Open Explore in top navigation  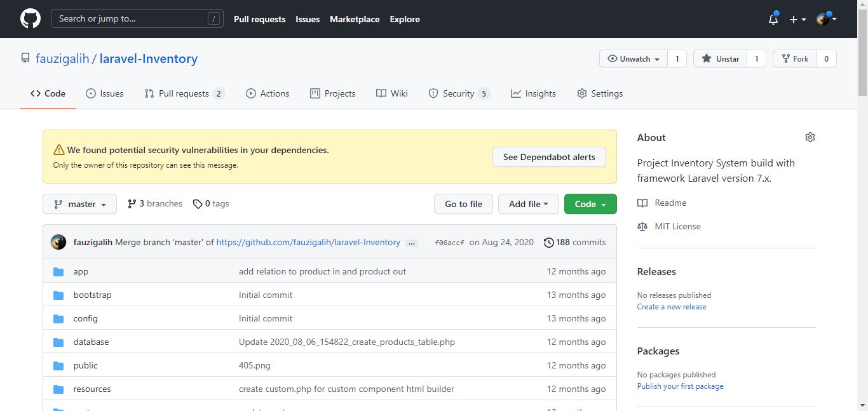click(405, 19)
